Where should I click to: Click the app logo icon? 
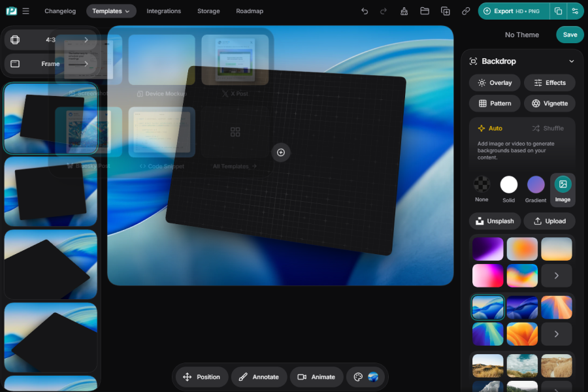tap(11, 11)
